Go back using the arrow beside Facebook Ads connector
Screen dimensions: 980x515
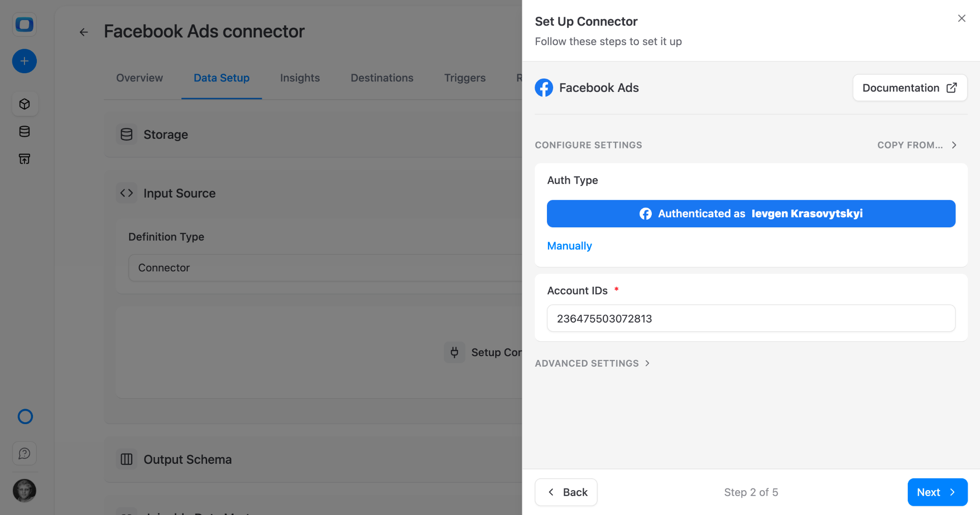(x=84, y=32)
